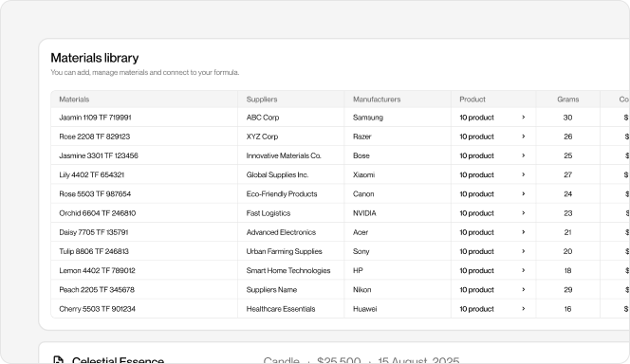Expand product chevron in Rose 5503 row
This screenshot has width=630, height=364.
523,193
